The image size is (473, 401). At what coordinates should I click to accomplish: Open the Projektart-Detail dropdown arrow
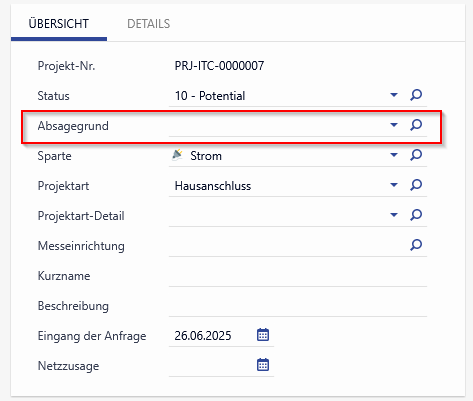pos(394,215)
